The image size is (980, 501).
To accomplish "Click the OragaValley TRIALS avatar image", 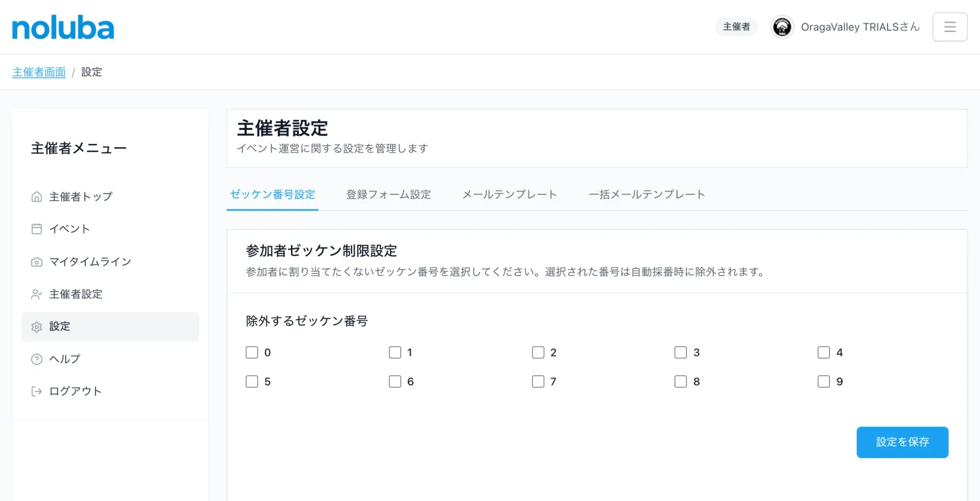I will 782,27.
